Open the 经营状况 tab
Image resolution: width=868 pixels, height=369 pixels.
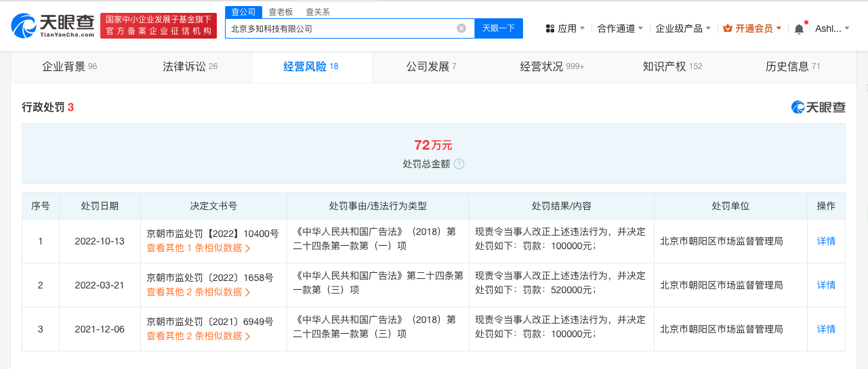(552, 66)
